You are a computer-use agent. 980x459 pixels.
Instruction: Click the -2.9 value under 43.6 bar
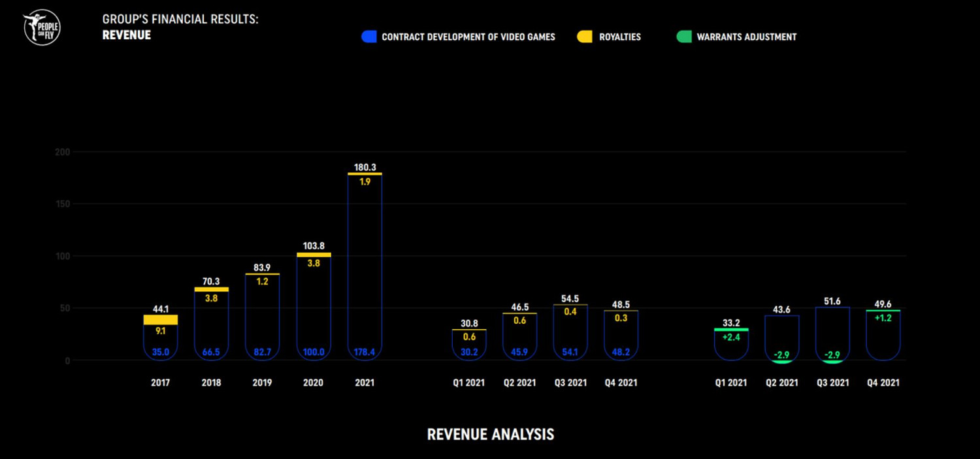pos(782,355)
